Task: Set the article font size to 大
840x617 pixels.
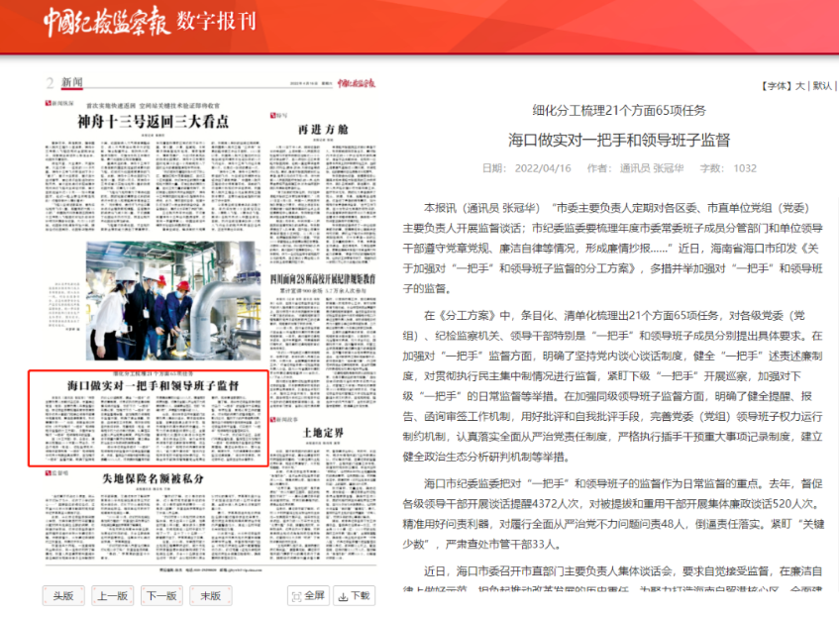Action: pyautogui.click(x=799, y=86)
